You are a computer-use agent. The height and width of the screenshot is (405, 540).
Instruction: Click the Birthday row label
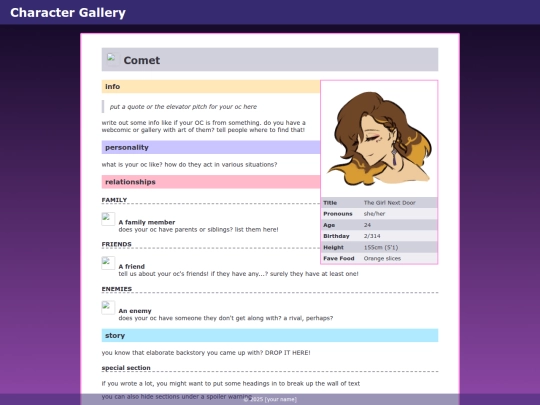336,236
